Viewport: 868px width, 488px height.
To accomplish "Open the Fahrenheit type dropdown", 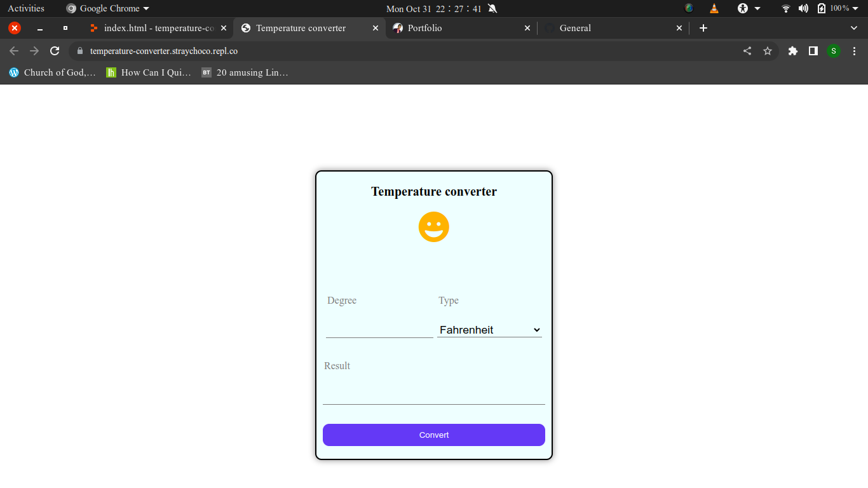I will [489, 330].
